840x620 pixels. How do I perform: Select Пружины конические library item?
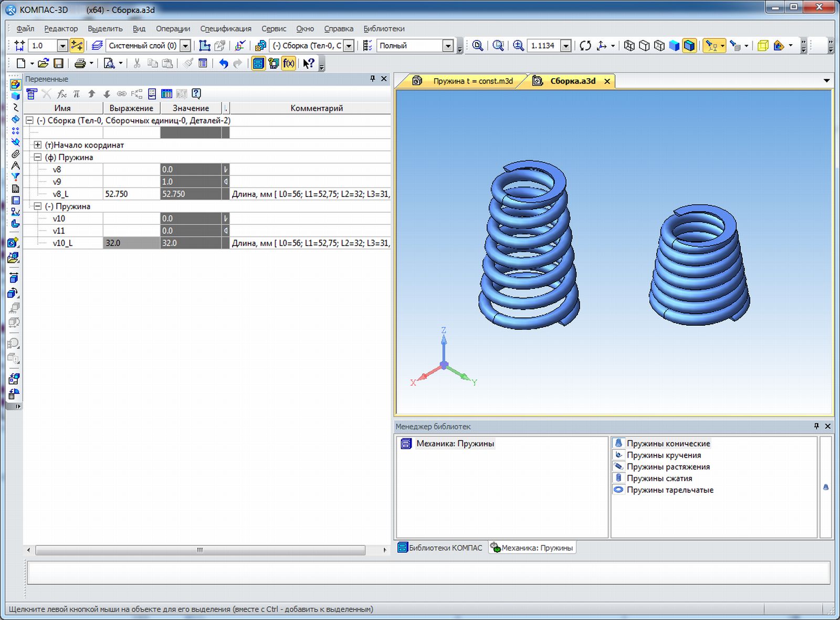click(x=668, y=443)
